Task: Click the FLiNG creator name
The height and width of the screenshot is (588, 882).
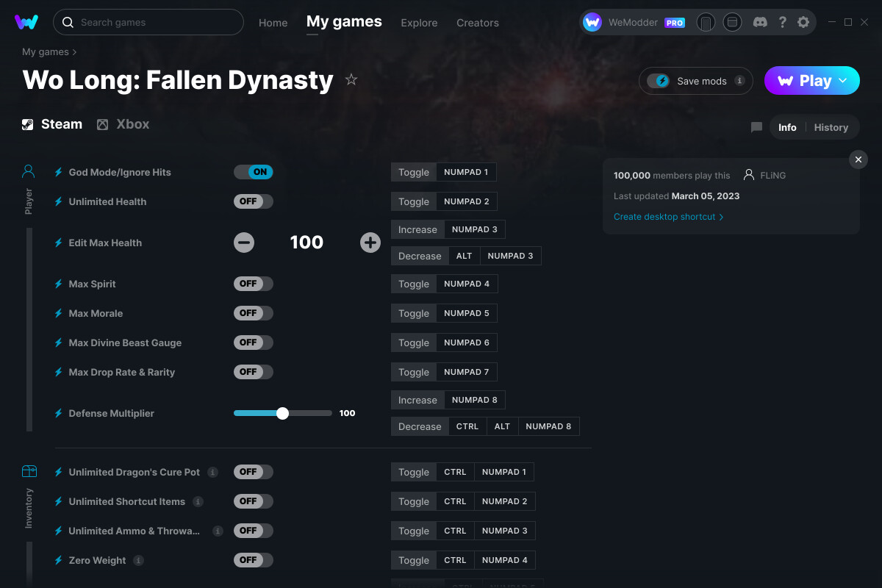Action: [x=773, y=175]
